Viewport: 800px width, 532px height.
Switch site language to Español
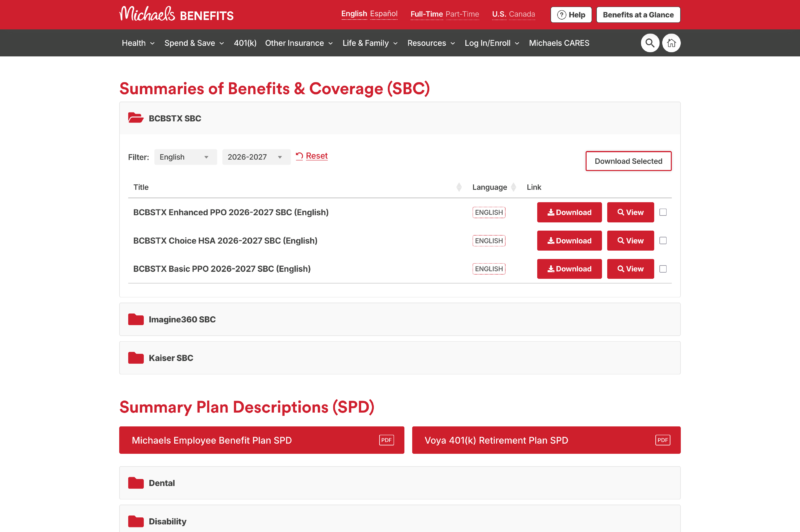click(384, 14)
